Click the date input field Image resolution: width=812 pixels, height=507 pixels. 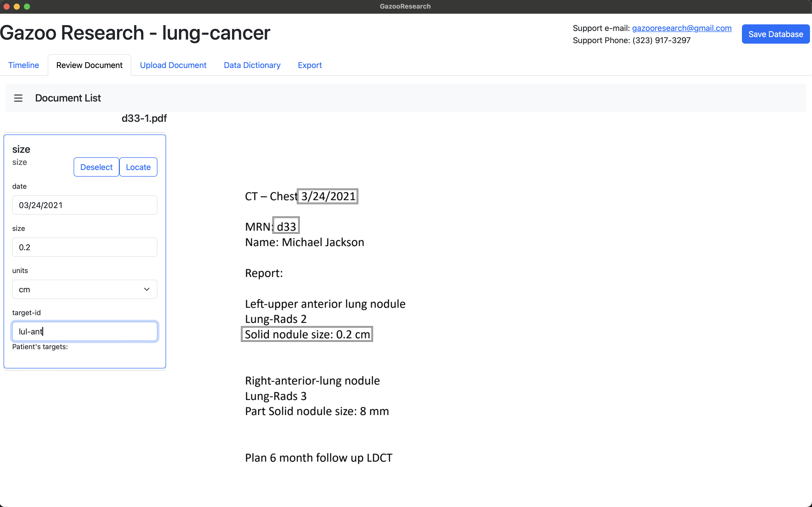point(85,205)
